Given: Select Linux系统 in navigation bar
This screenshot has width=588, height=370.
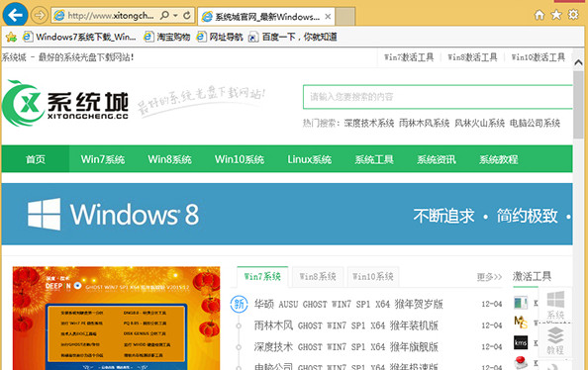Looking at the screenshot, I should click(310, 159).
